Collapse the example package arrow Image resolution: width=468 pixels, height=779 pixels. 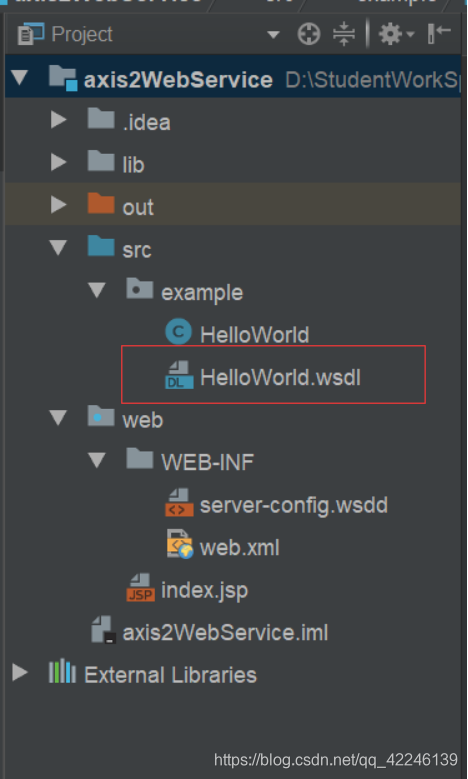pyautogui.click(x=97, y=291)
